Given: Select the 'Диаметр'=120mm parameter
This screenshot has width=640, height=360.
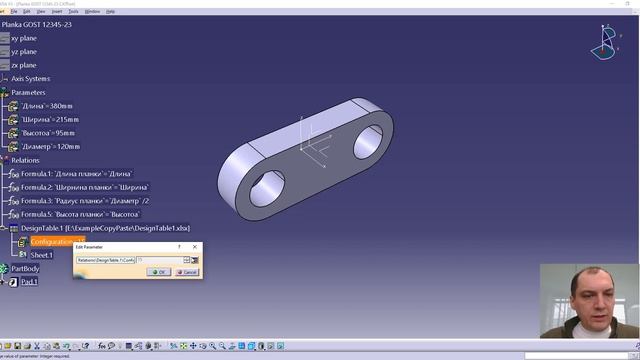Looking at the screenshot, I should 51,147.
